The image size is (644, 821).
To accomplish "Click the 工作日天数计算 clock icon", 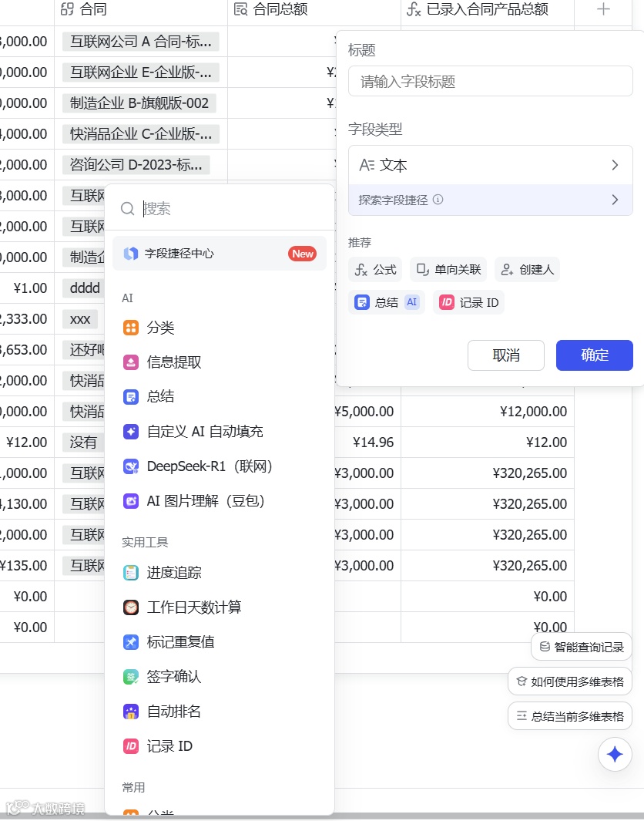I will [x=131, y=607].
